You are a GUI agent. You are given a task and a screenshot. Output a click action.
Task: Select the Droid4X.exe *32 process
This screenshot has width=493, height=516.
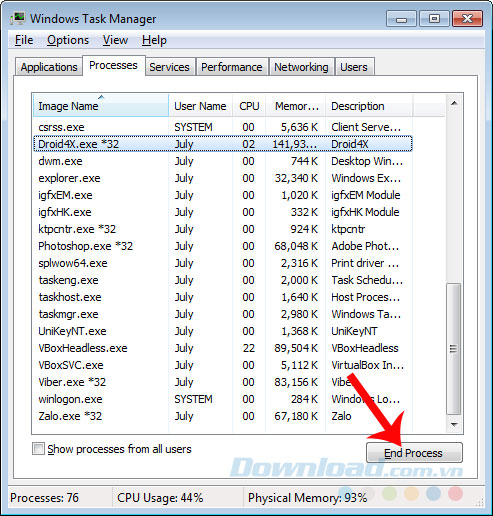coord(223,144)
